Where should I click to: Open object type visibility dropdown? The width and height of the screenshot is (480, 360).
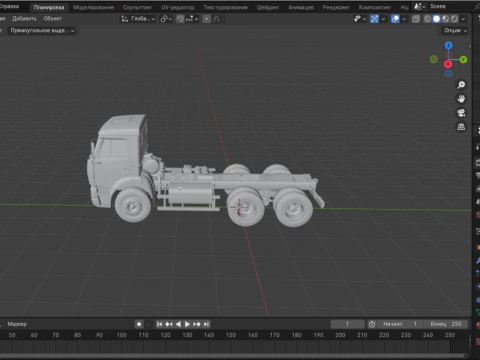pyautogui.click(x=360, y=19)
